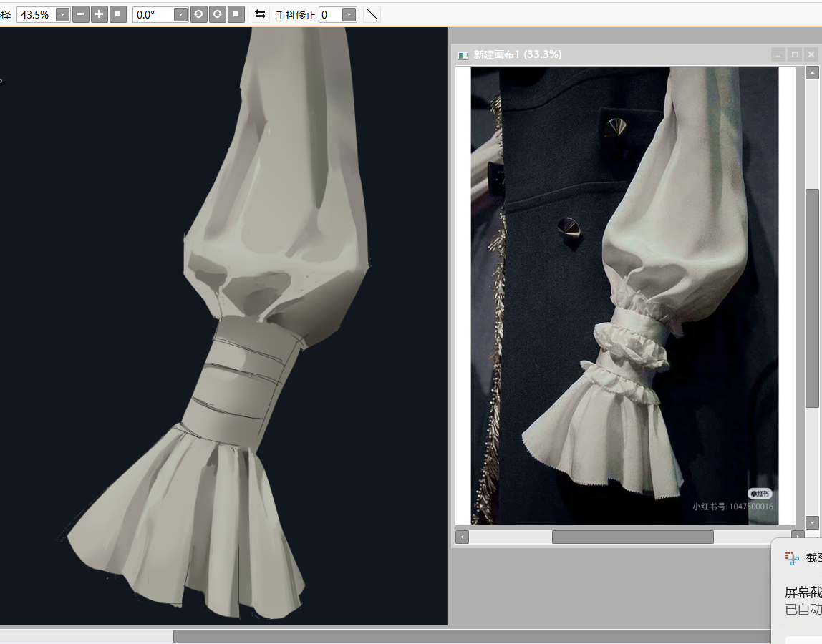Toggle the straight line drawing mode
Screen dimensions: 822x644
(372, 14)
